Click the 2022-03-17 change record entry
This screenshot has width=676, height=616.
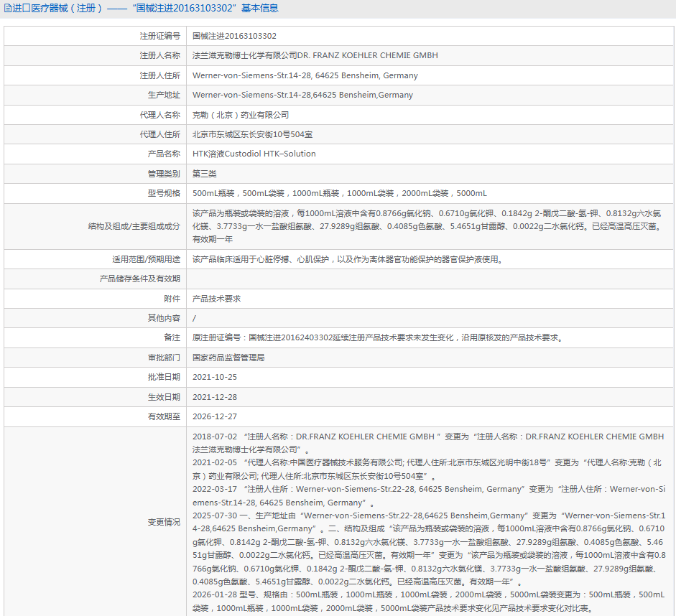(429, 496)
